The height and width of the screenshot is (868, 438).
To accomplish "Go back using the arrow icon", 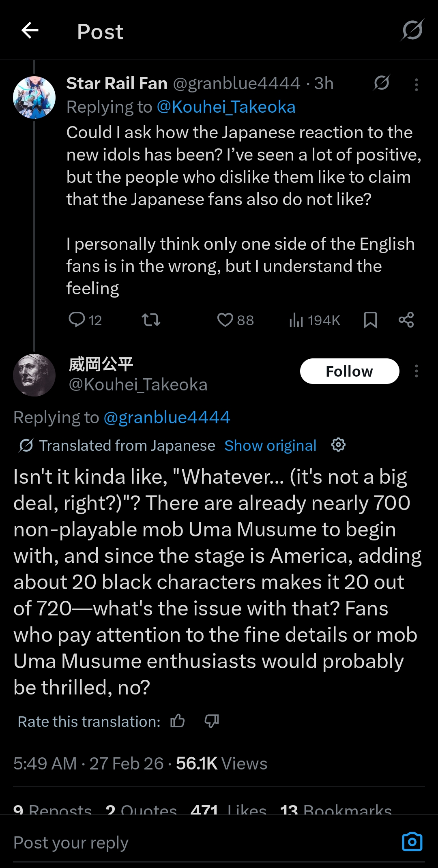I will [x=30, y=30].
